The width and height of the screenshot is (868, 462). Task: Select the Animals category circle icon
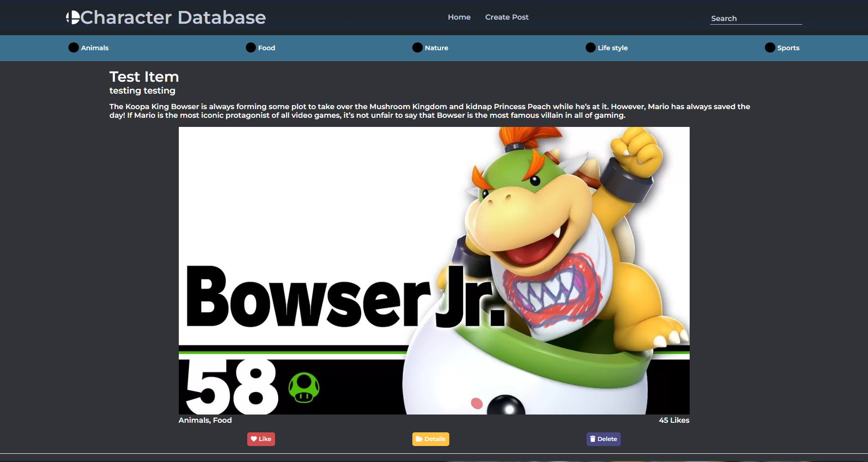coord(73,47)
